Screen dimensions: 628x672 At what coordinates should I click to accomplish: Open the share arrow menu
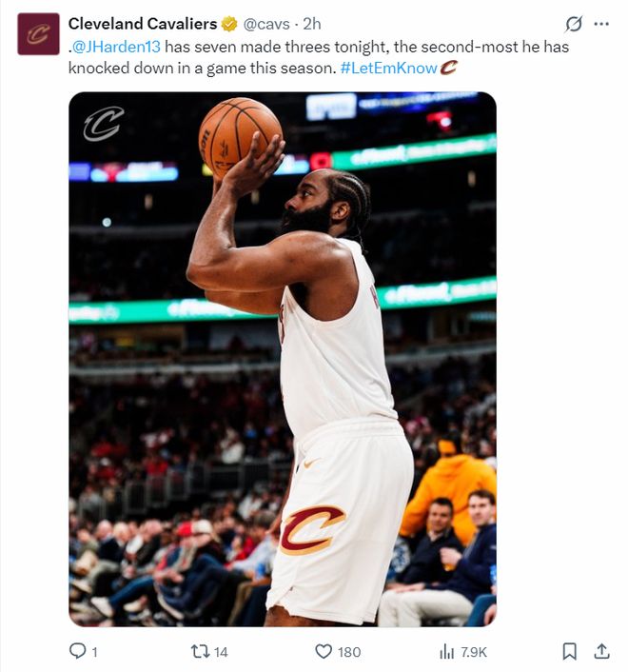click(601, 651)
